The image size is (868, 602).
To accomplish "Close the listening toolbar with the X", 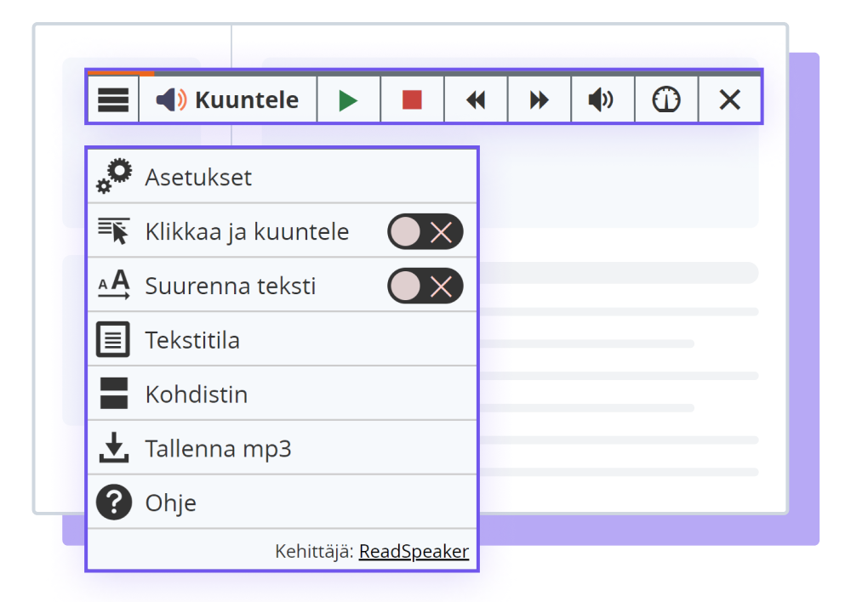I will pyautogui.click(x=729, y=99).
